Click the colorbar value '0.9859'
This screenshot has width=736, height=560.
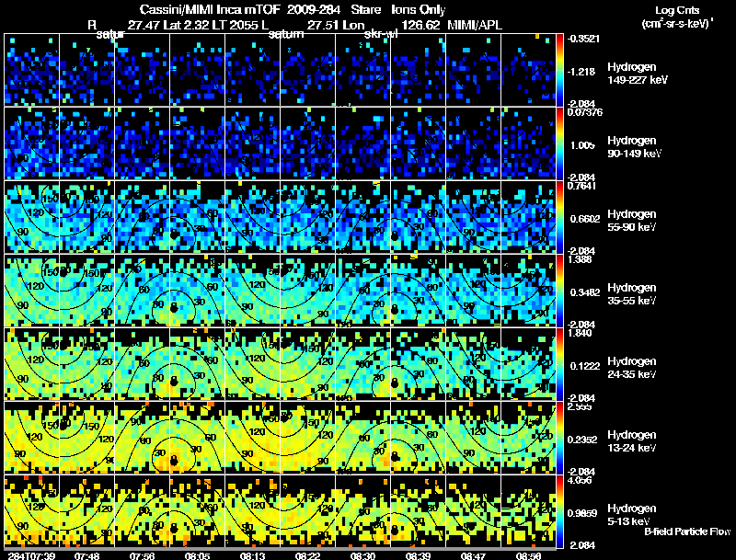(582, 514)
